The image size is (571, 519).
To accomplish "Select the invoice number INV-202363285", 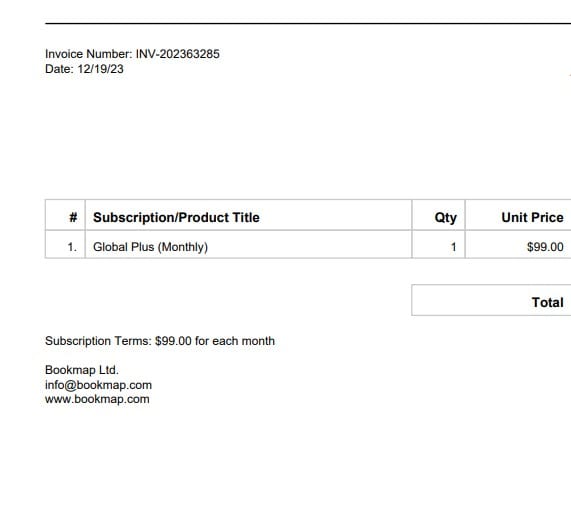I will tap(178, 54).
